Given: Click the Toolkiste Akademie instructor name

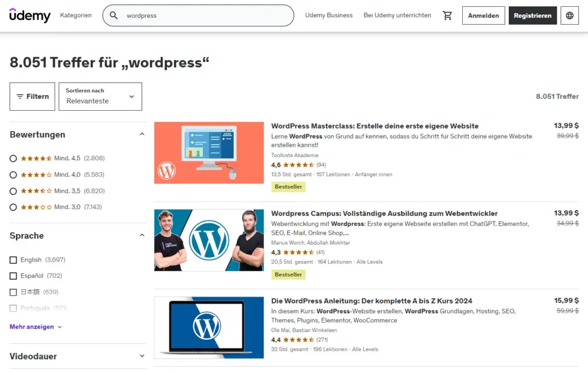Looking at the screenshot, I should click(295, 155).
